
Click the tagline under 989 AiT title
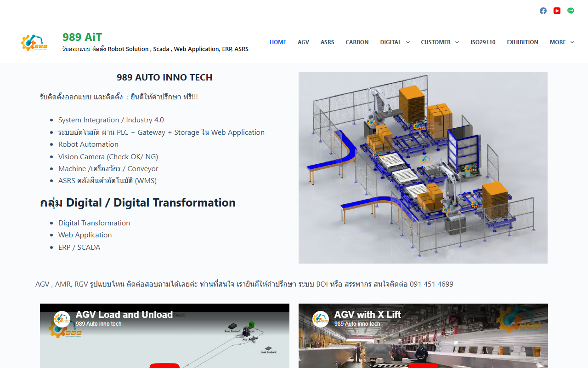tap(156, 49)
